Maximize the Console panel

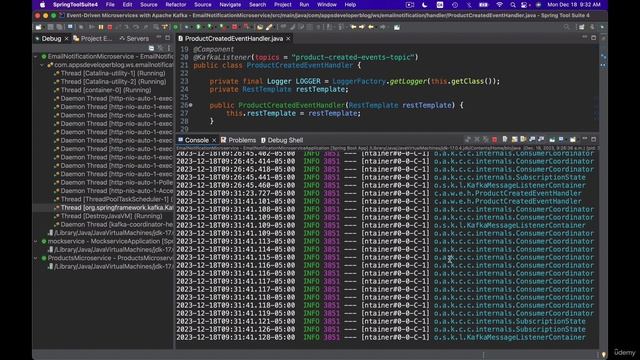tap(593, 139)
